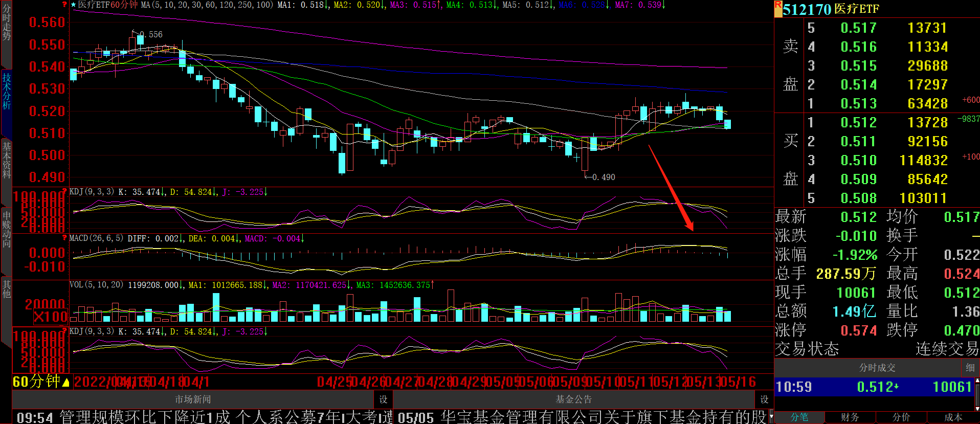Click the 设 button next to 基金公告
980x424 pixels.
(764, 399)
